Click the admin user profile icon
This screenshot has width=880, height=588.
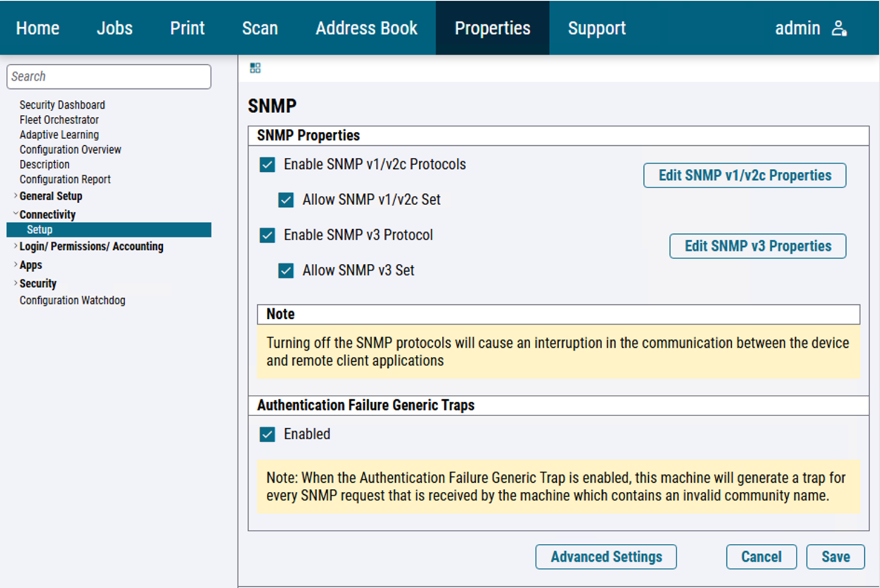coord(839,28)
